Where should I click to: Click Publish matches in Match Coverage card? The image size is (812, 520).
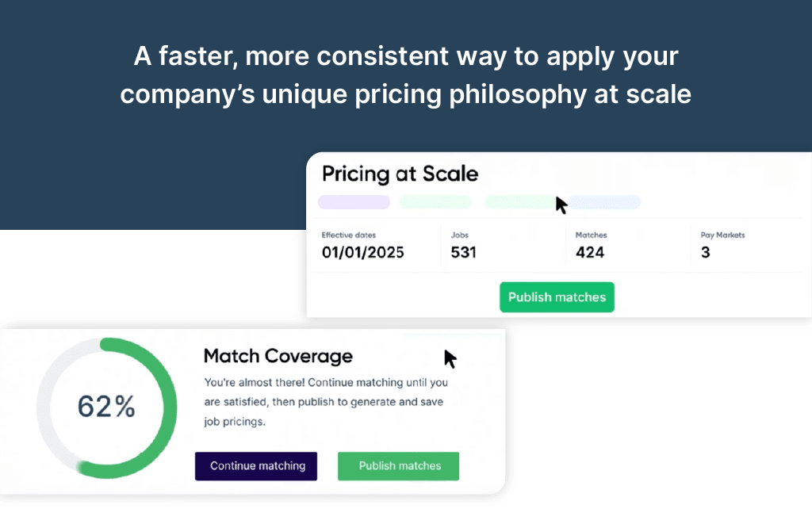point(398,466)
